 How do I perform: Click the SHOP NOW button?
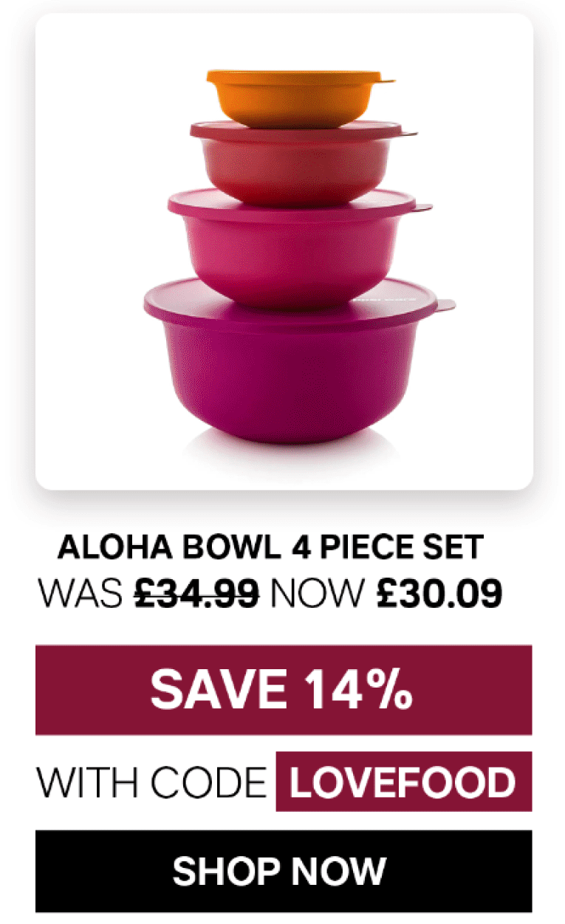(x=284, y=870)
